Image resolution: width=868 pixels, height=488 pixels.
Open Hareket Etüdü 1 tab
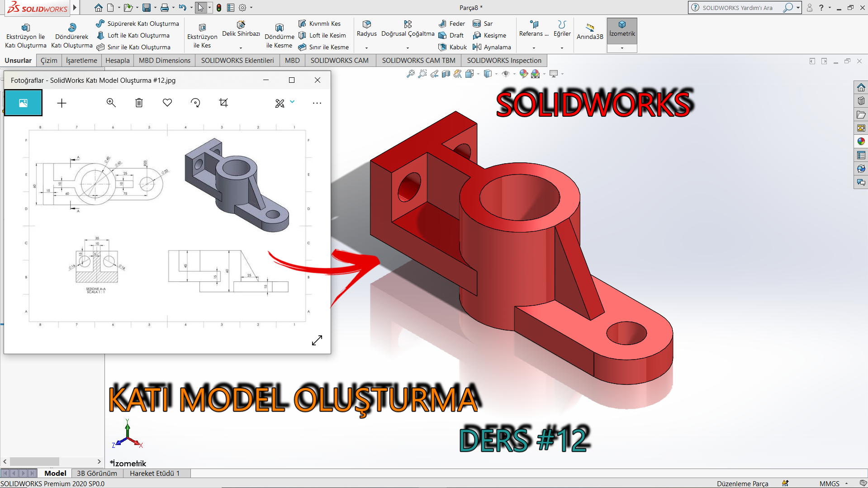tap(155, 473)
